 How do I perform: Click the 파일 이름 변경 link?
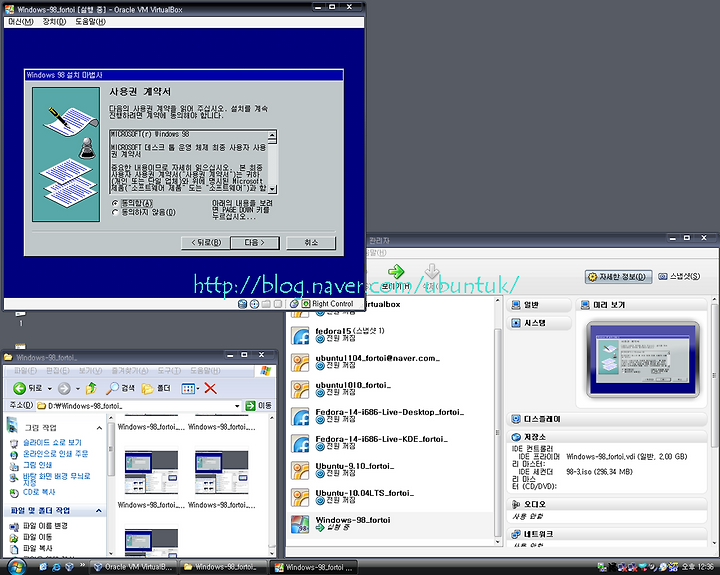pos(45,526)
